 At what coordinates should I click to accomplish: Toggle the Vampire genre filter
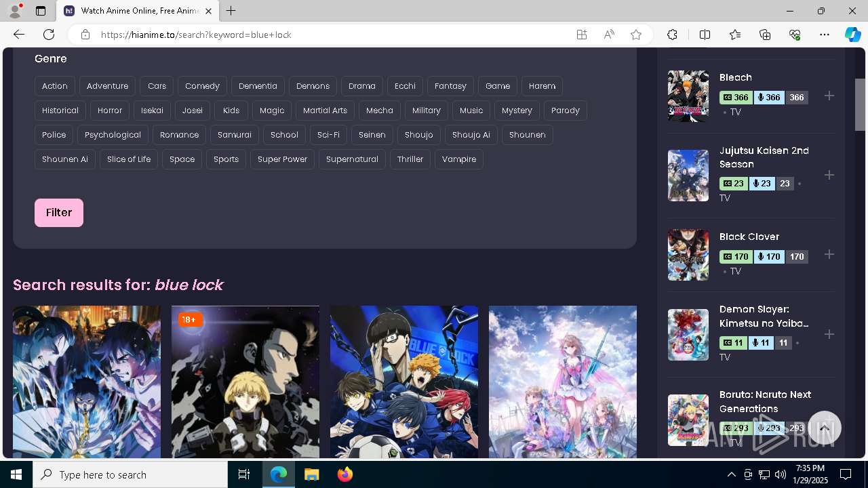point(459,159)
